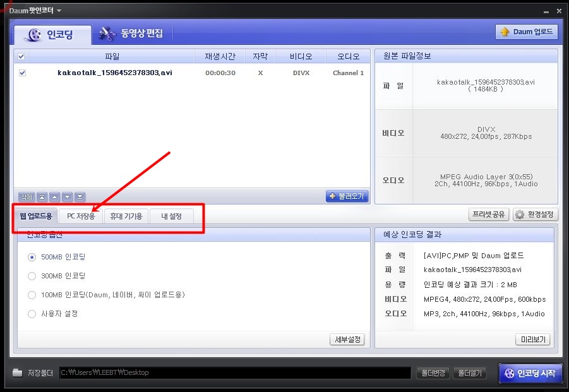The width and height of the screenshot is (569, 392).
Task: Select the 내 설정 preset tab
Action: pos(171,217)
